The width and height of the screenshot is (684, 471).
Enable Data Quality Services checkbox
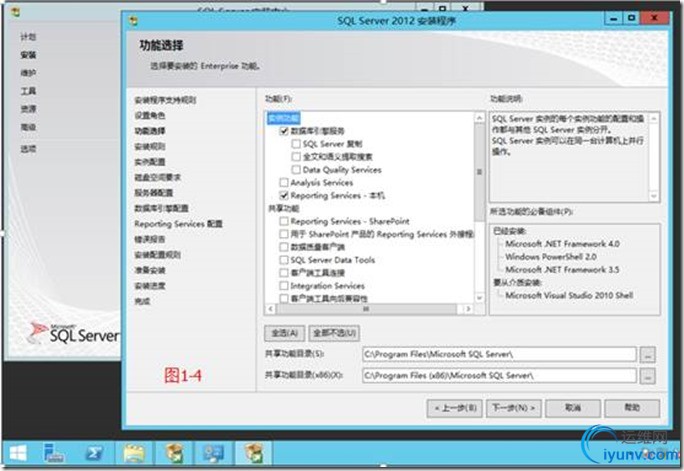coord(296,170)
